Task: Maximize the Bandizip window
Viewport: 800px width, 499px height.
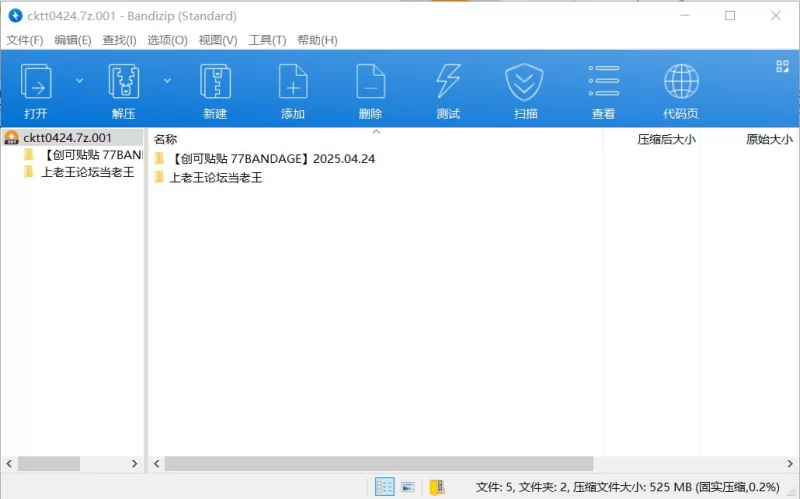Action: (x=730, y=16)
